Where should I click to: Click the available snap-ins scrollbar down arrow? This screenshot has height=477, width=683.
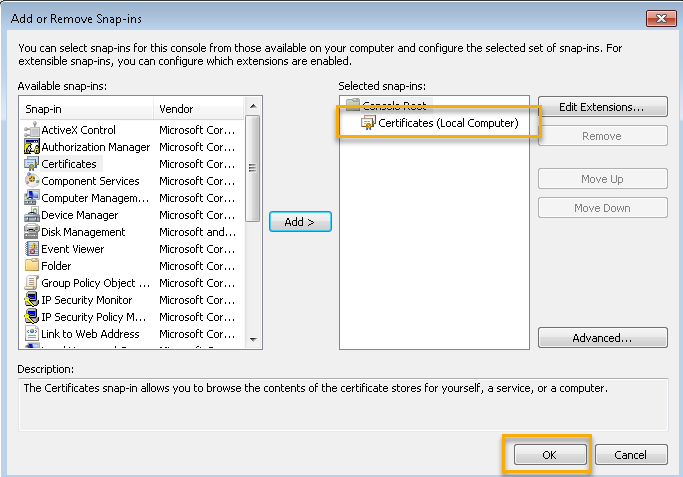tap(253, 340)
